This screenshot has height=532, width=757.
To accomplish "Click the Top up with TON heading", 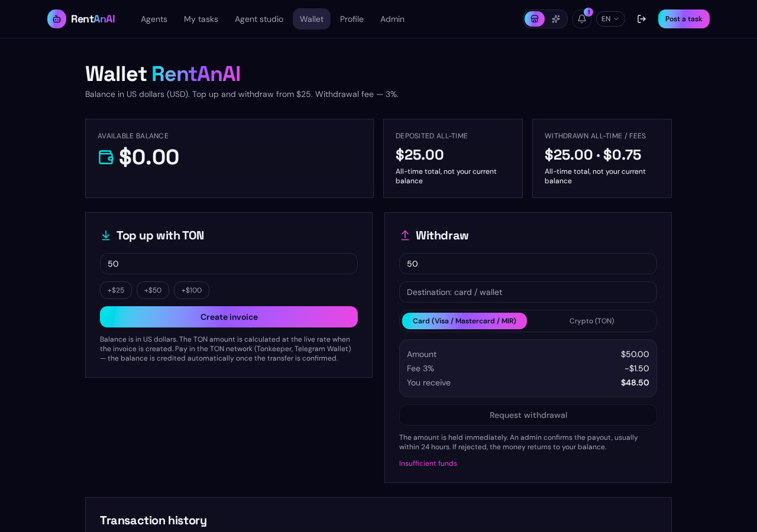I will (x=160, y=235).
